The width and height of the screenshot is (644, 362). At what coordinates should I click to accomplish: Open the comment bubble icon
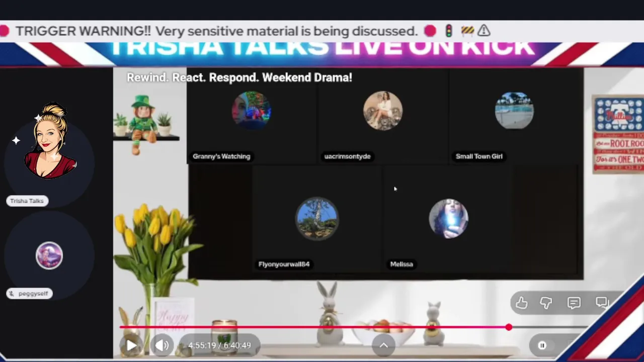point(574,303)
